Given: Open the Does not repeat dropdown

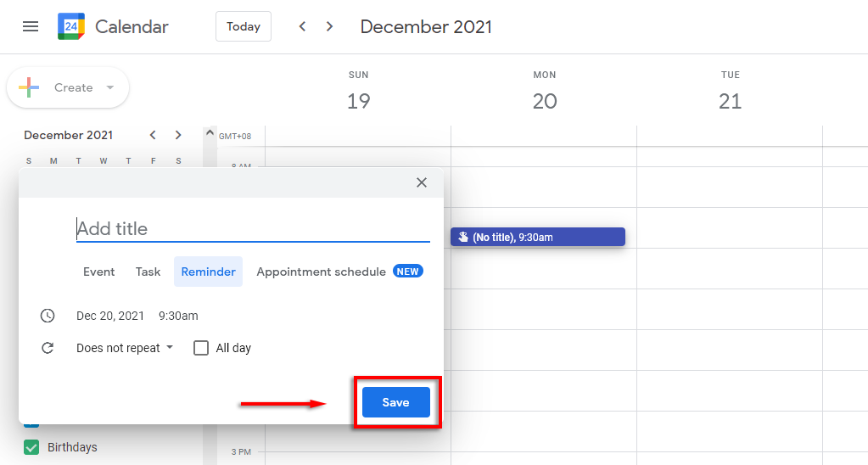Looking at the screenshot, I should 125,348.
